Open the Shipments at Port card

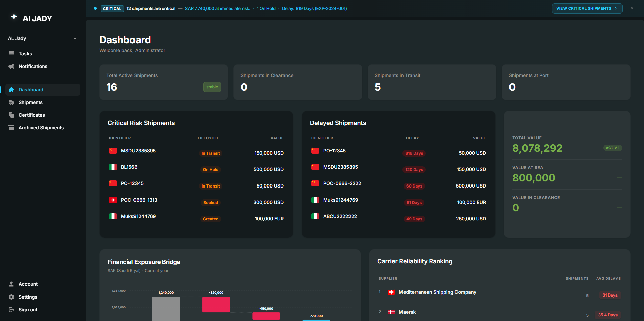[566, 82]
